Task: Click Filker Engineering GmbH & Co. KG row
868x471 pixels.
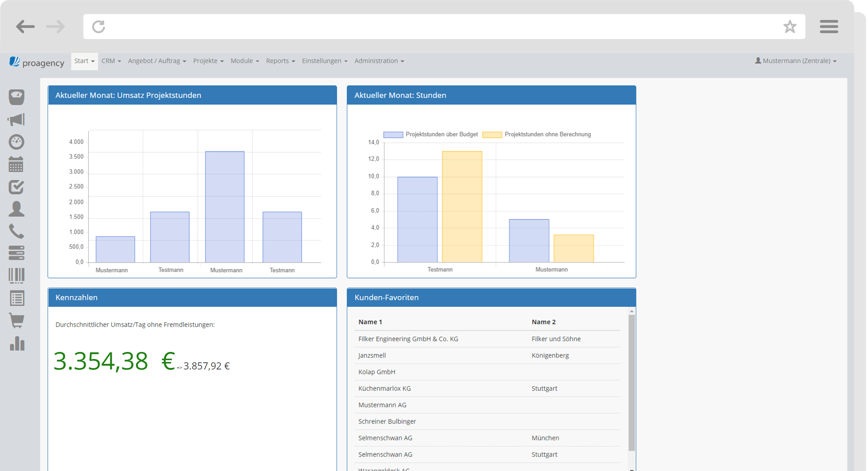Action: [x=408, y=339]
